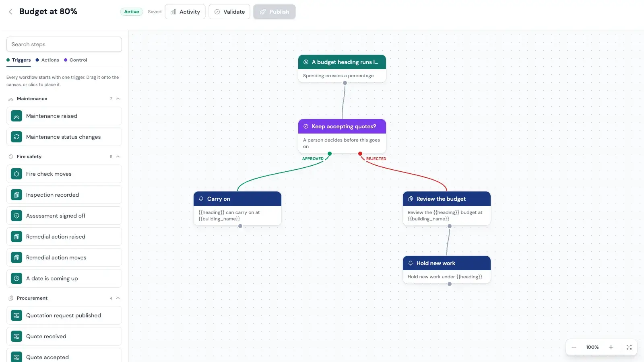Click the Quote received icon

coord(17,336)
